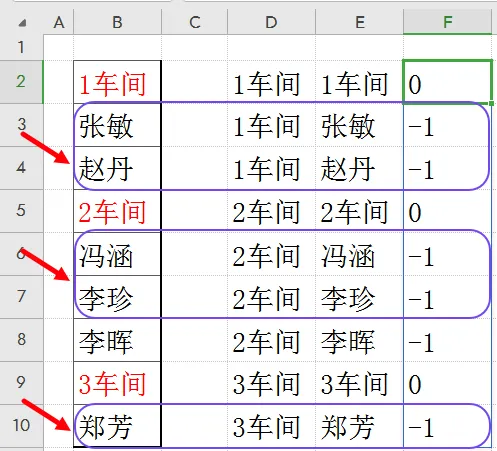This screenshot has width=497, height=451.
Task: Select column D header
Action: click(x=271, y=22)
